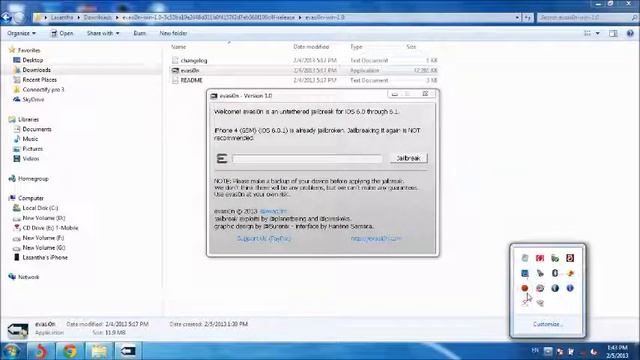Sort files by the Date modified column header
Image resolution: width=640 pixels, height=360 pixels.
(311, 47)
